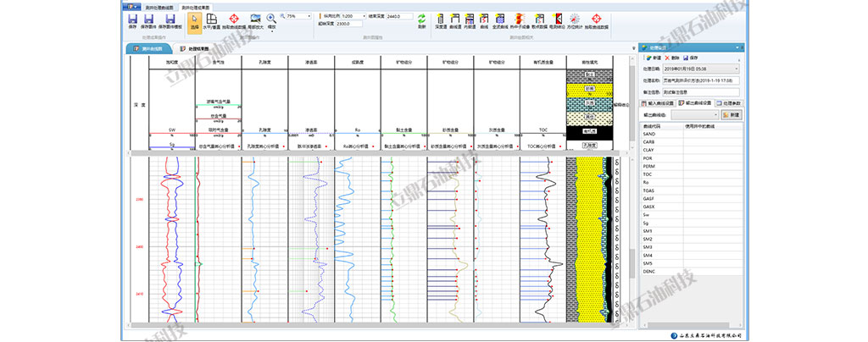The width and height of the screenshot is (868, 342).
Task: Click the 有机质含量 track header
Action: (x=543, y=63)
